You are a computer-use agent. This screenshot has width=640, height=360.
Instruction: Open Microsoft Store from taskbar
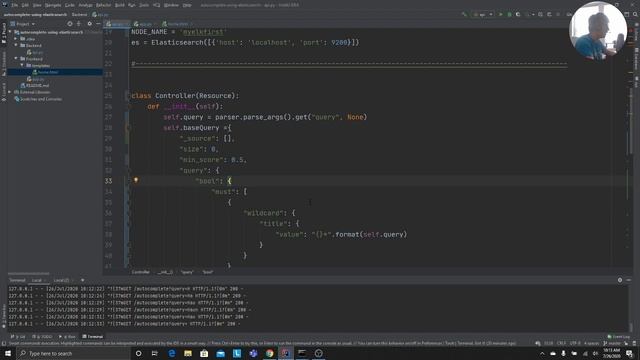pyautogui.click(x=204, y=353)
